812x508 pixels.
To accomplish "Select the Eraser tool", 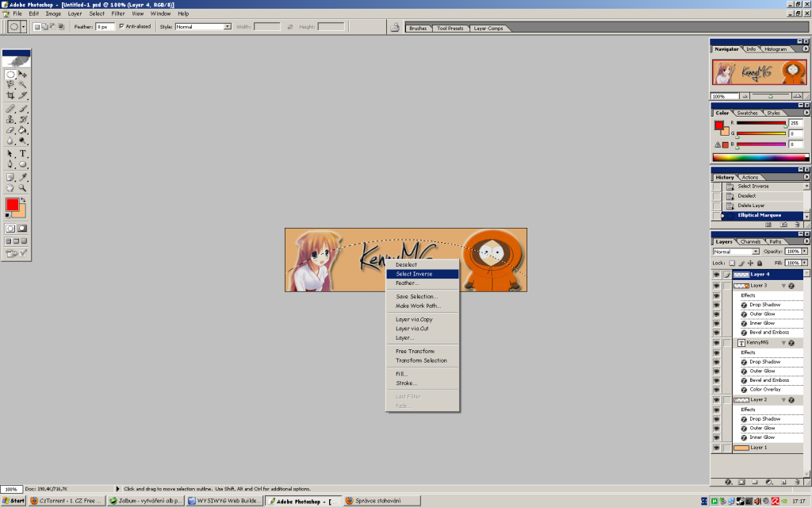I will click(x=10, y=130).
